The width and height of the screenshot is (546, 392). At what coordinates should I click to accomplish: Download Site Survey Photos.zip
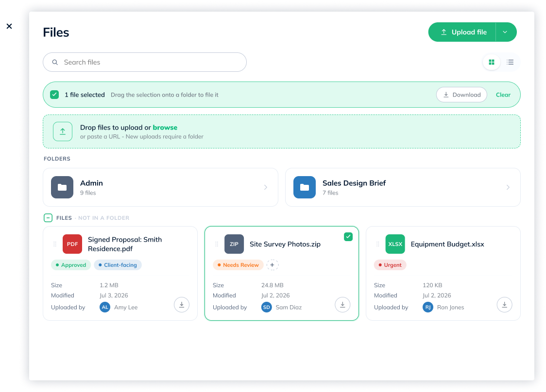tap(342, 305)
